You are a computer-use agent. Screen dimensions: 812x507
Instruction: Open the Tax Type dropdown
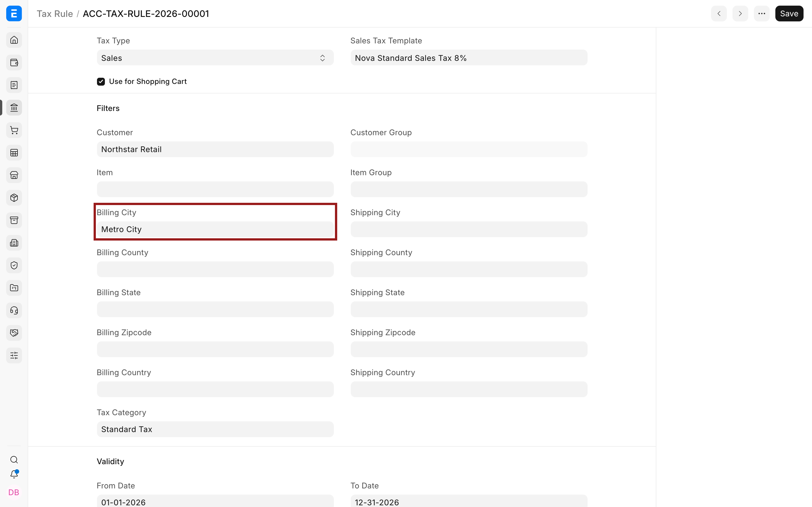[x=215, y=58]
